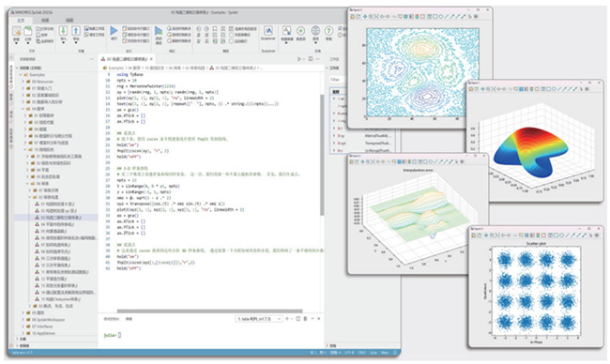The width and height of the screenshot is (610, 364).
Task: Click Examples in the editor breadcrumb
Action: pos(116,68)
